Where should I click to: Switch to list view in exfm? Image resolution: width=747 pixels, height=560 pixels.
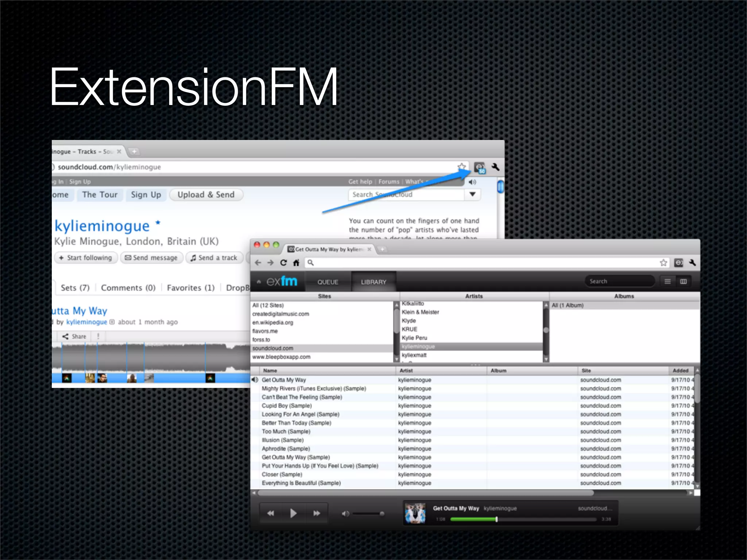click(667, 281)
